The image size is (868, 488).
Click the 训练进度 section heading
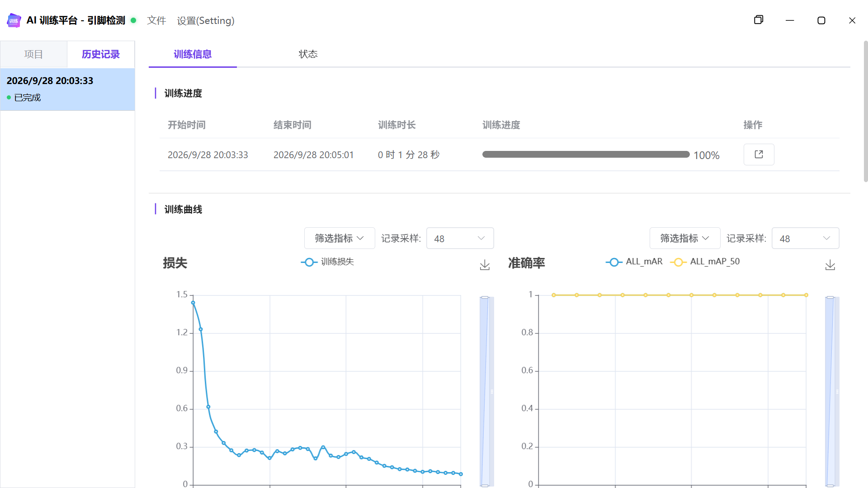(x=183, y=93)
